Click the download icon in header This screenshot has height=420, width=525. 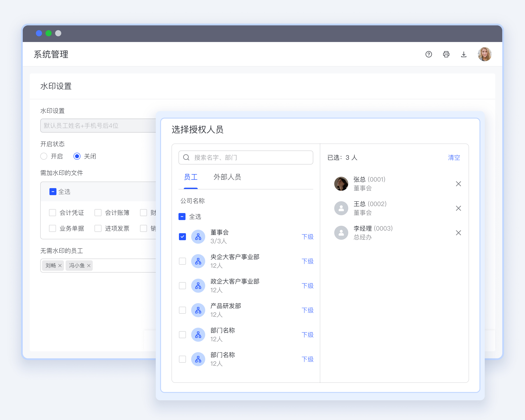[464, 54]
